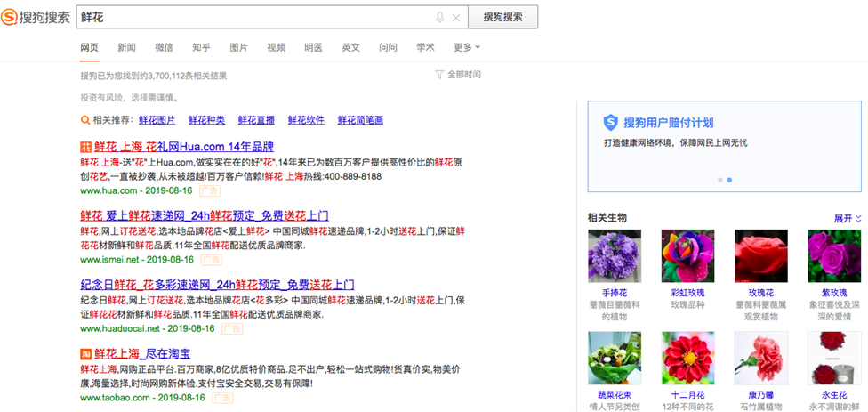Screen dimensions: 868x412
Task: Switch to the 英文 tab
Action: pos(351,48)
